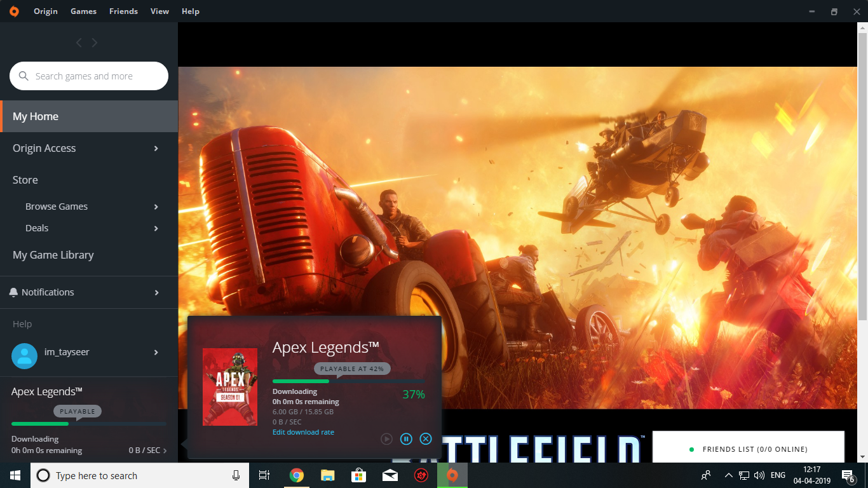Click Apex Legends title in sidebar download queue

pos(47,391)
